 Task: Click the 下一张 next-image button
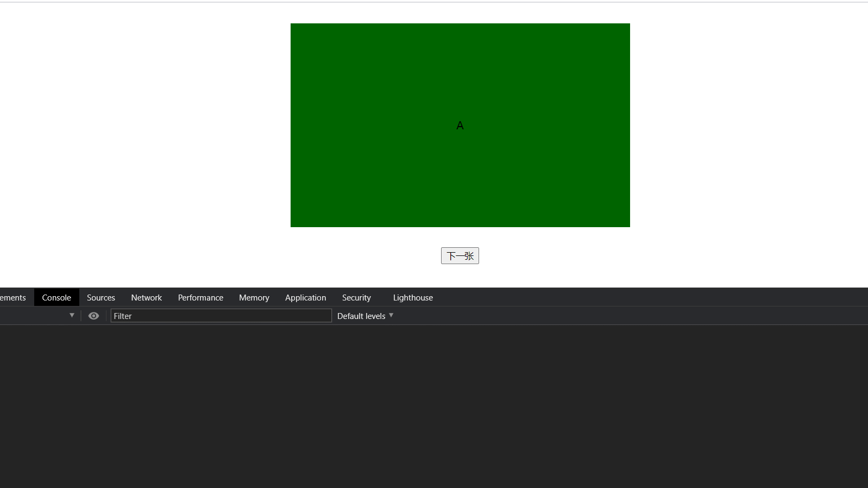[x=460, y=256]
